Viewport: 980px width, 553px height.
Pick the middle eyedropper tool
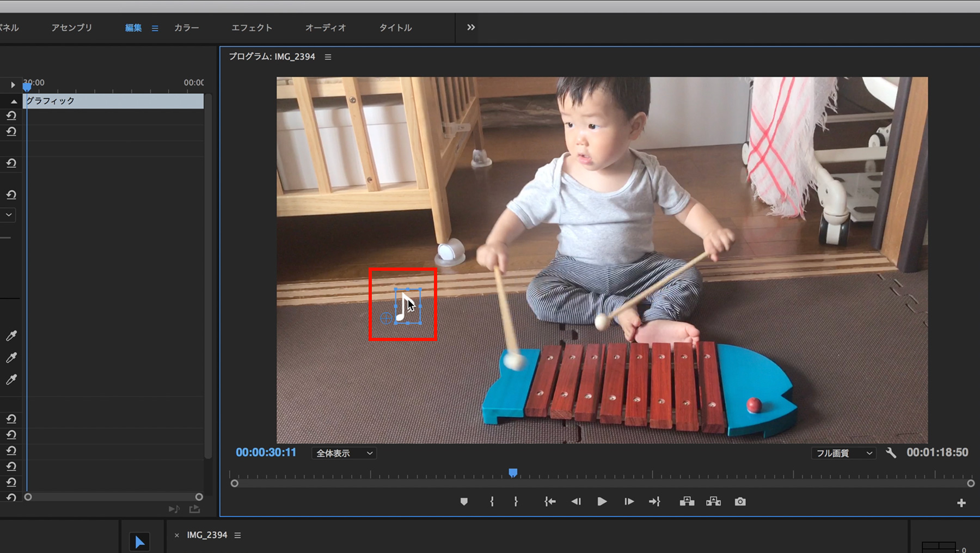tap(11, 357)
